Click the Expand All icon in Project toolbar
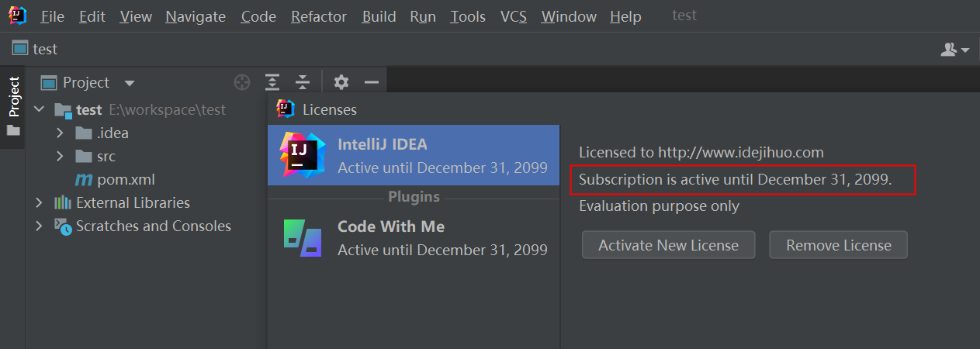Image resolution: width=980 pixels, height=349 pixels. coord(272,82)
